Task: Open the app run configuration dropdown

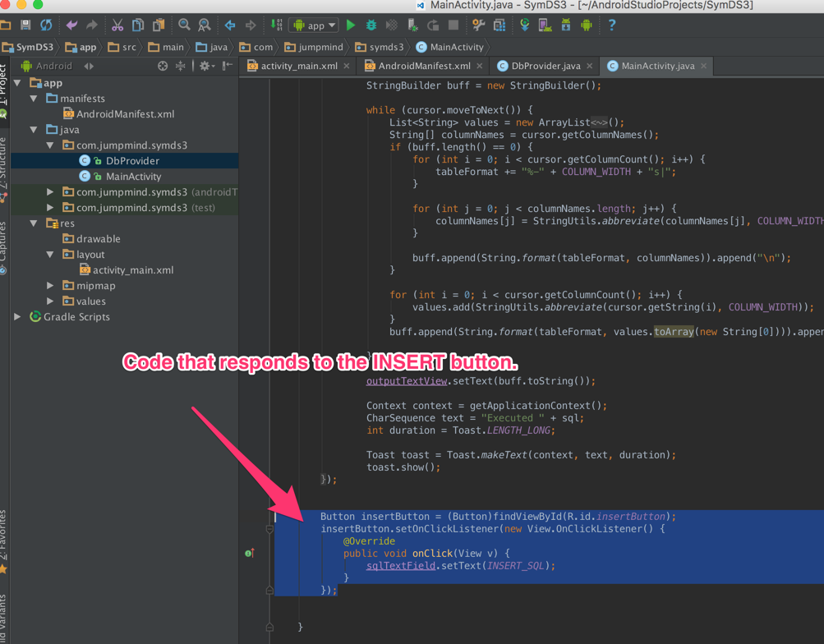Action: click(x=315, y=25)
